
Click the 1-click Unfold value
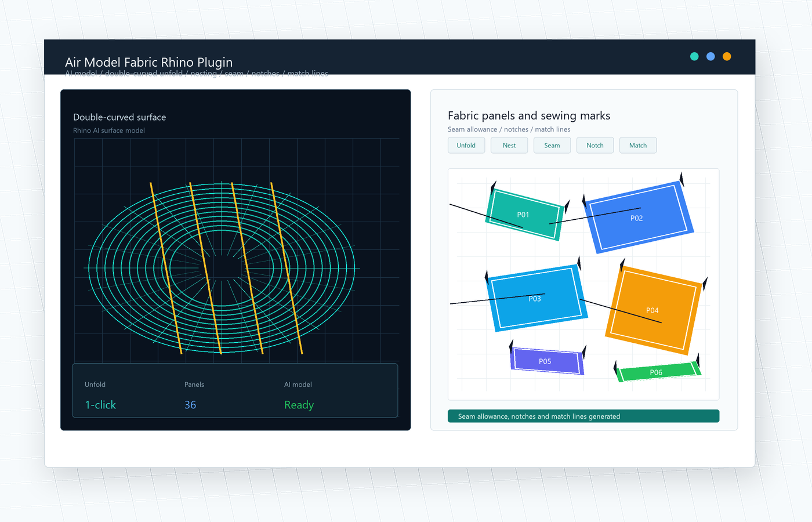click(x=100, y=405)
